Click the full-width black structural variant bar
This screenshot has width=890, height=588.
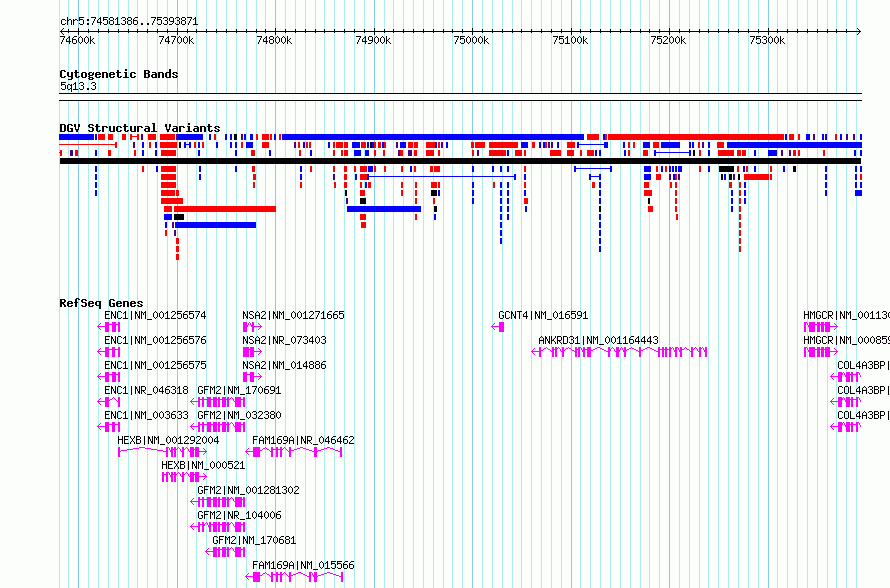click(460, 161)
